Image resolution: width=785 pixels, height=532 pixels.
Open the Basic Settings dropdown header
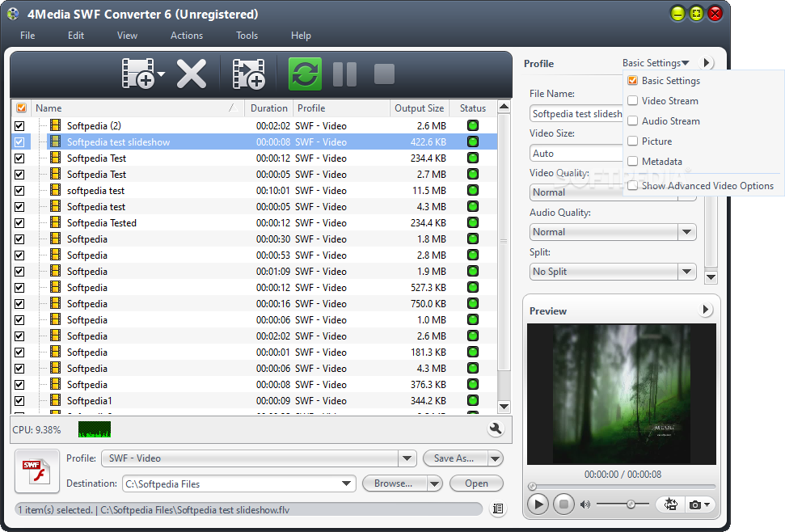656,63
